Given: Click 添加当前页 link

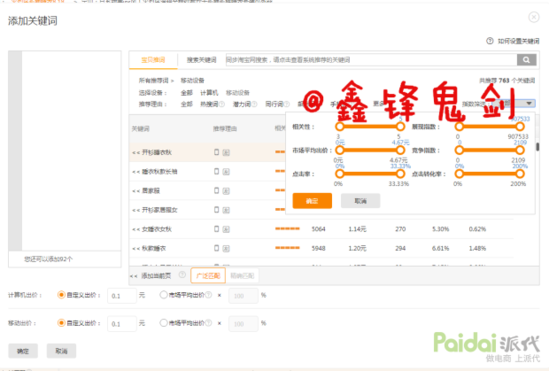Looking at the screenshot, I should (156, 276).
